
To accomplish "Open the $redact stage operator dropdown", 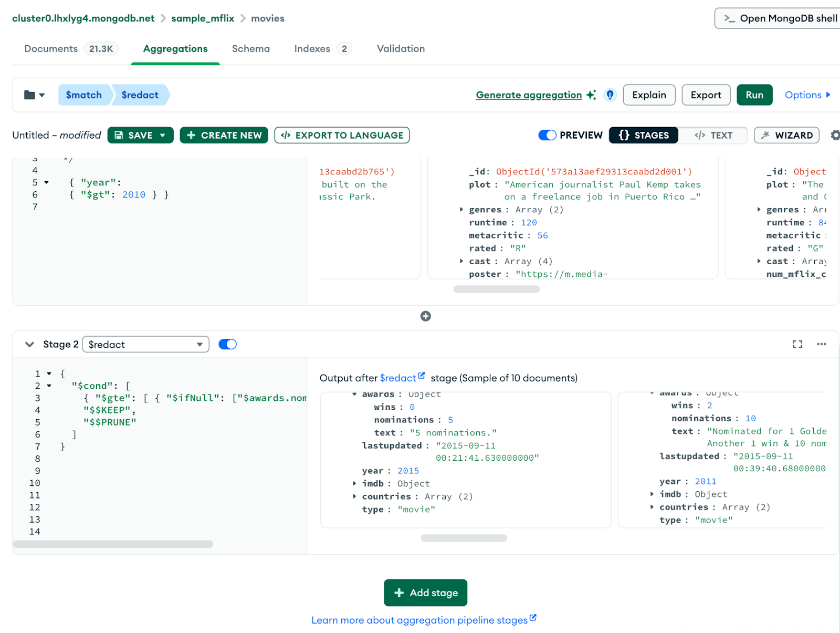I will coord(145,345).
